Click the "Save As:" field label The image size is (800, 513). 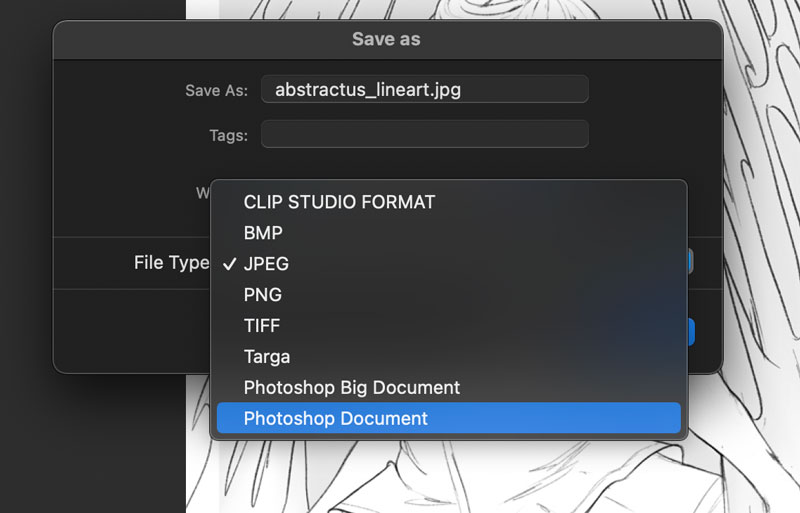[x=216, y=90]
